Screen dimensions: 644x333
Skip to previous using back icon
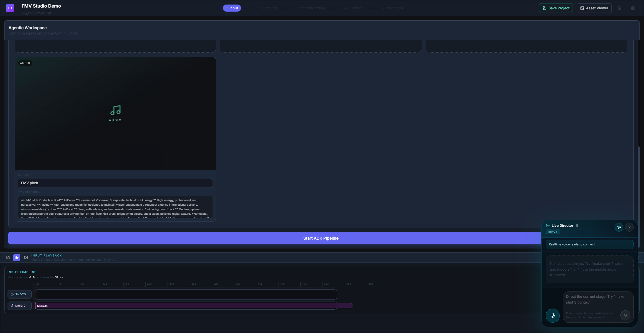[8, 258]
